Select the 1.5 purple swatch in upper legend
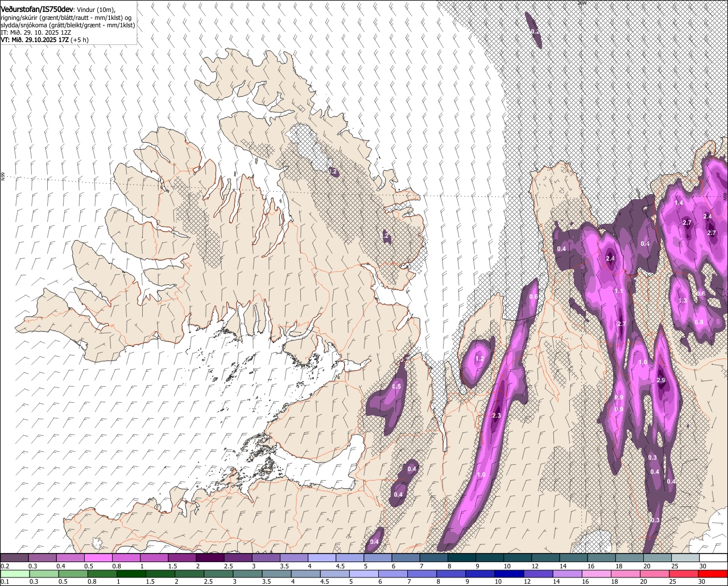 tap(181, 558)
